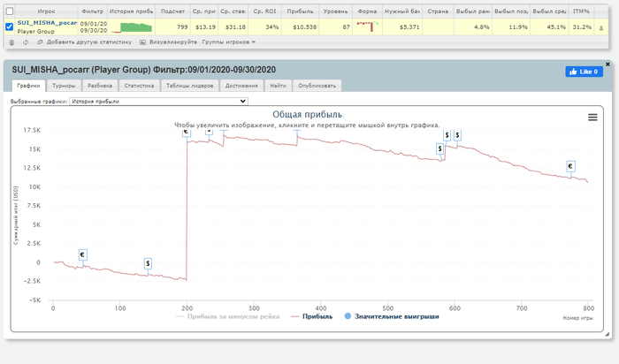Sort by the 'Игрок' column header
The width and height of the screenshot is (619, 364).
click(47, 11)
